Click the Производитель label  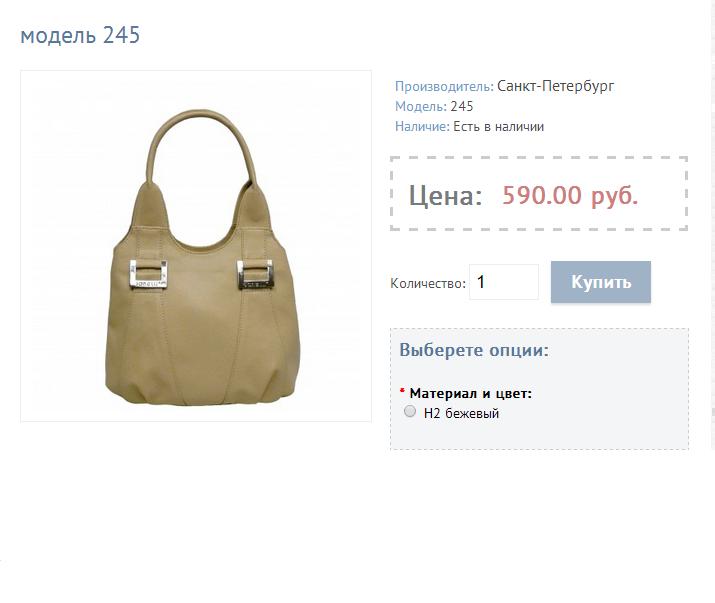pos(444,86)
